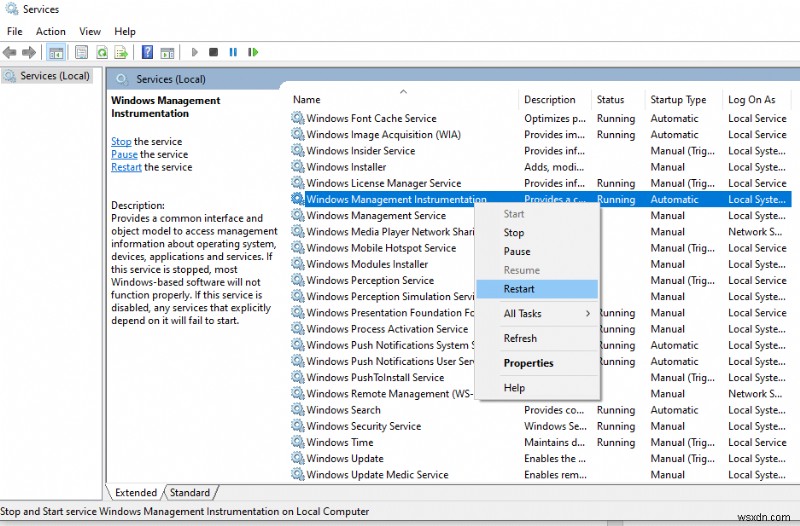Viewport: 800px width, 526px height.
Task: Click the gear icon beside Windows Font Cache Service
Action: click(x=298, y=118)
